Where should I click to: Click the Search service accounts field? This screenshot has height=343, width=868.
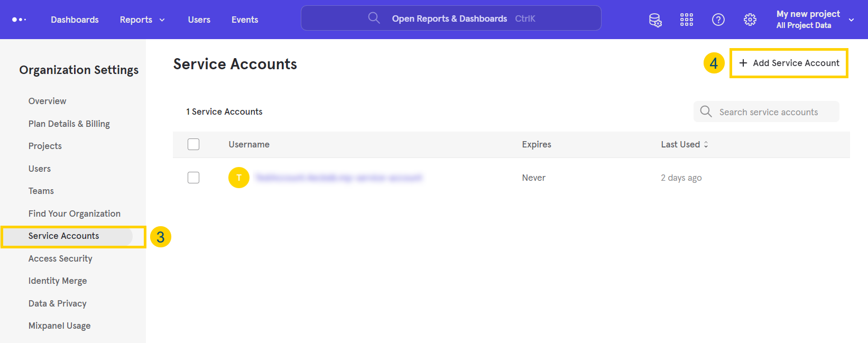tap(766, 112)
